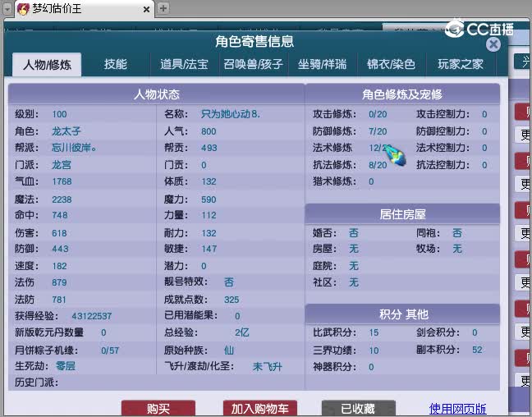
Task: Open a new browser tab with plus button
Action: tap(163, 8)
